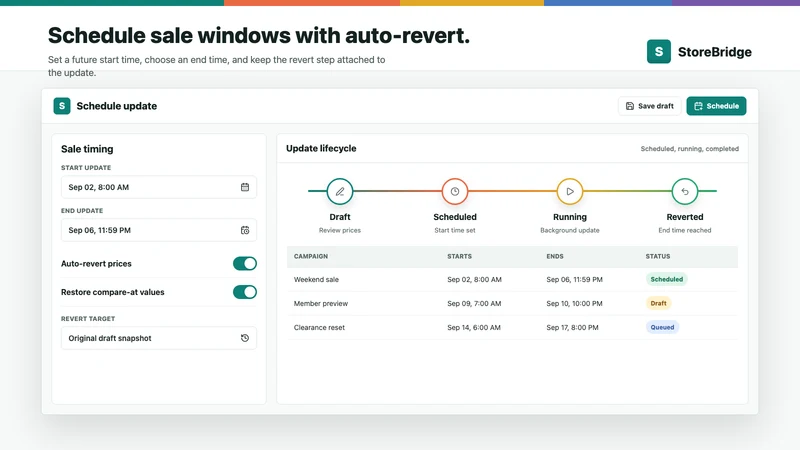Edit the Start update field Sep 02, 8:00 AM

(x=159, y=187)
